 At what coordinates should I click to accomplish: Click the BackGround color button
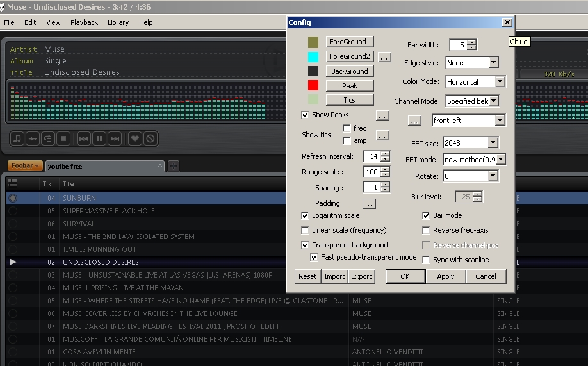[x=350, y=71]
